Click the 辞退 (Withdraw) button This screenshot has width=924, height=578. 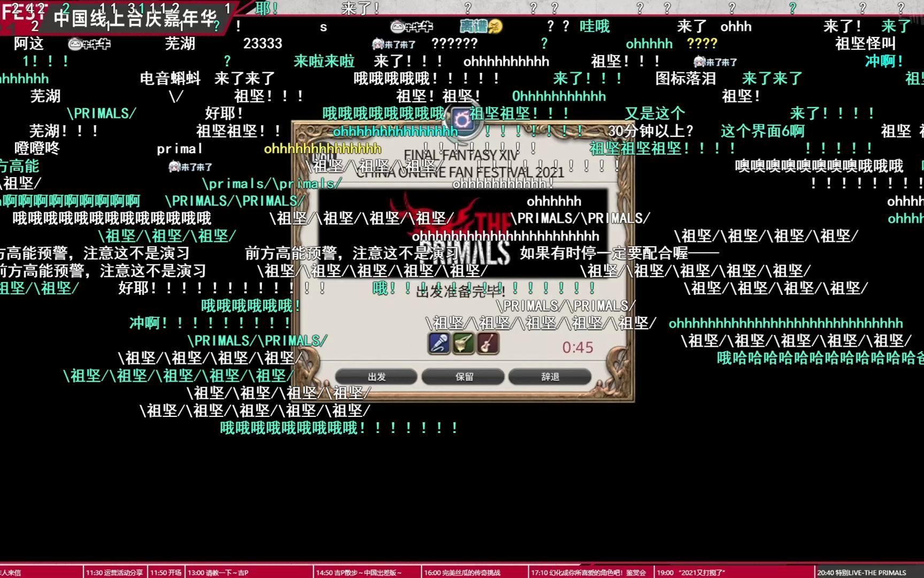click(550, 377)
